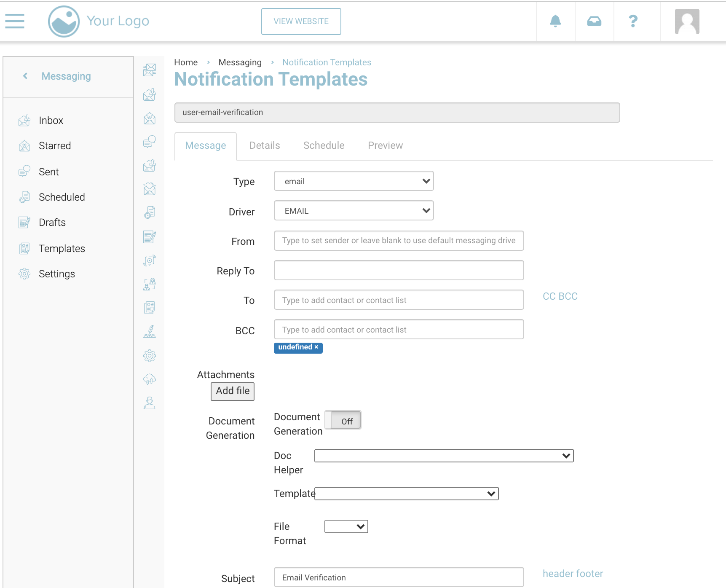Switch to the Preview tab
Image resolution: width=726 pixels, height=588 pixels.
pos(385,145)
